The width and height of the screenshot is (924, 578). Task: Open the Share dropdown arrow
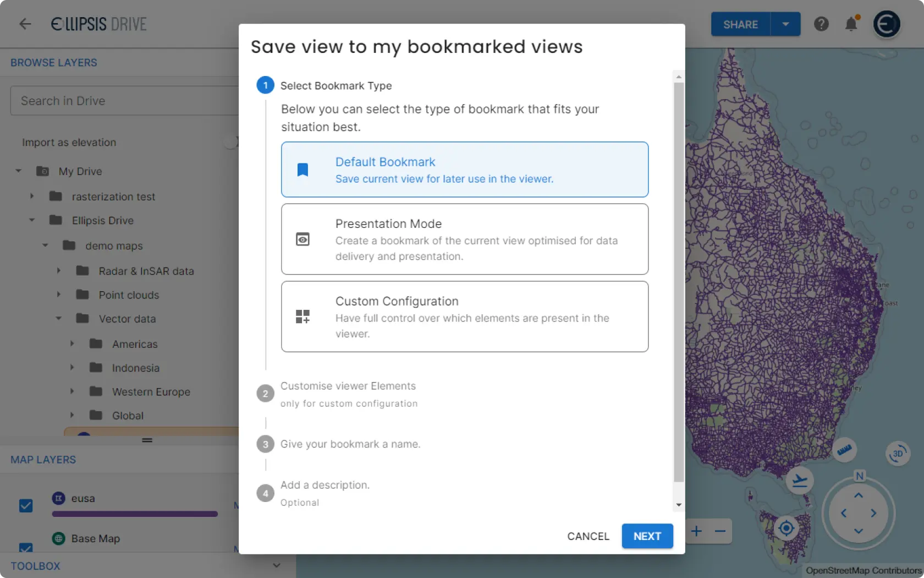[x=785, y=24]
